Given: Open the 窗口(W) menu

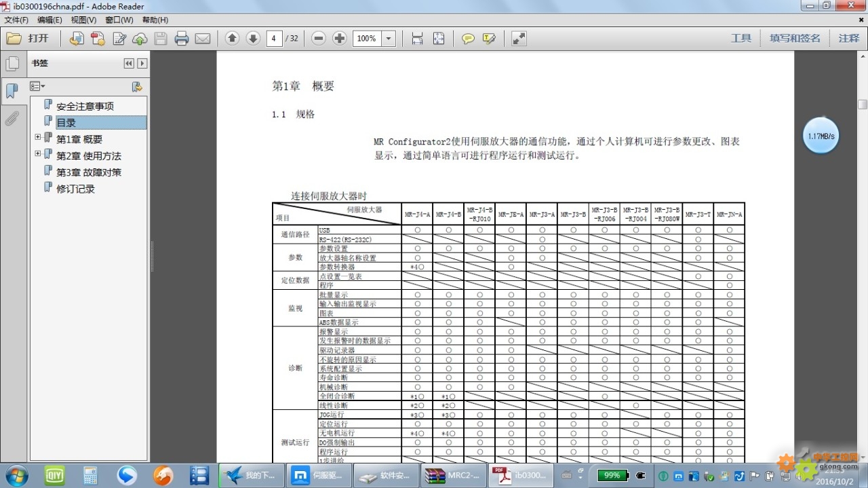Looking at the screenshot, I should coord(119,20).
